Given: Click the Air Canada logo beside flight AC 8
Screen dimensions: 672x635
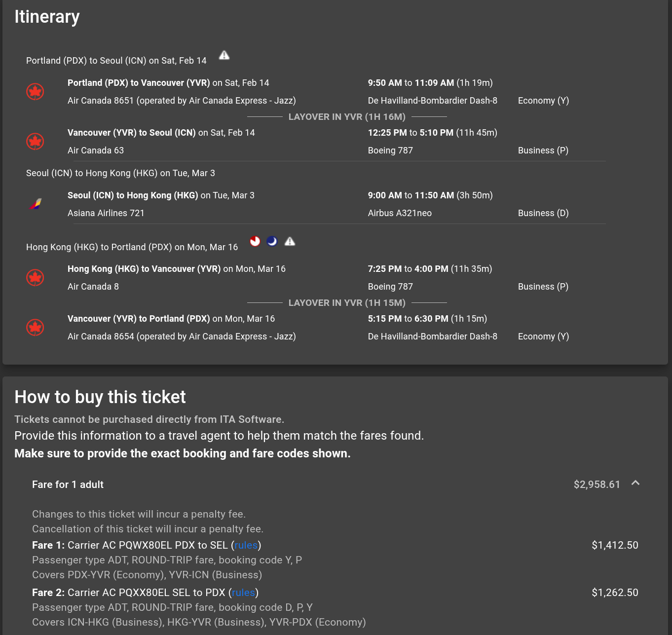Looking at the screenshot, I should click(35, 278).
